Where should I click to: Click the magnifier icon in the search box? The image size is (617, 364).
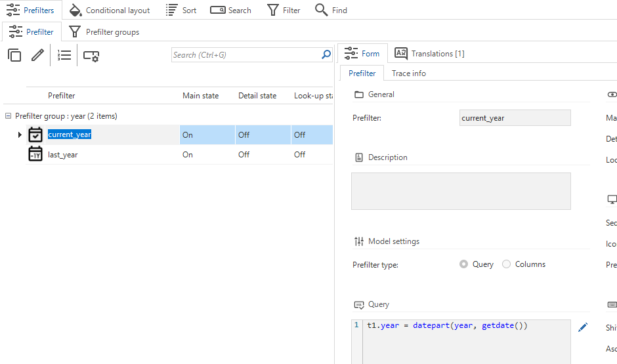pos(326,54)
